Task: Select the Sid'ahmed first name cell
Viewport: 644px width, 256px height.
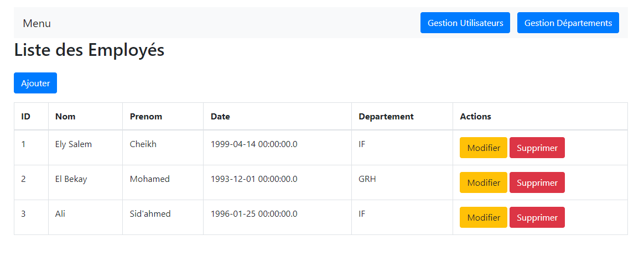Action: pos(150,214)
